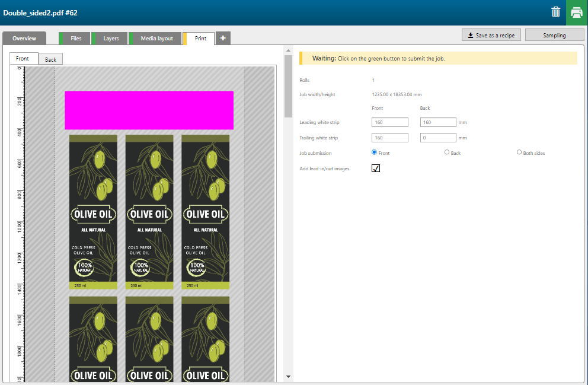Open the Layers tab

pos(111,39)
